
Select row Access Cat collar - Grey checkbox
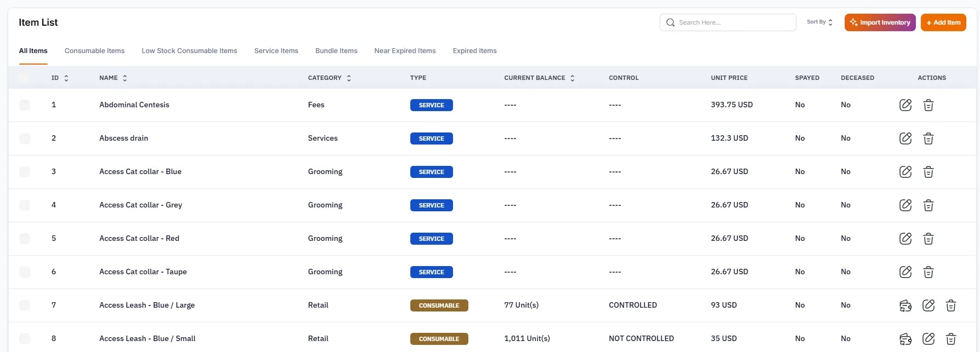pyautogui.click(x=25, y=205)
